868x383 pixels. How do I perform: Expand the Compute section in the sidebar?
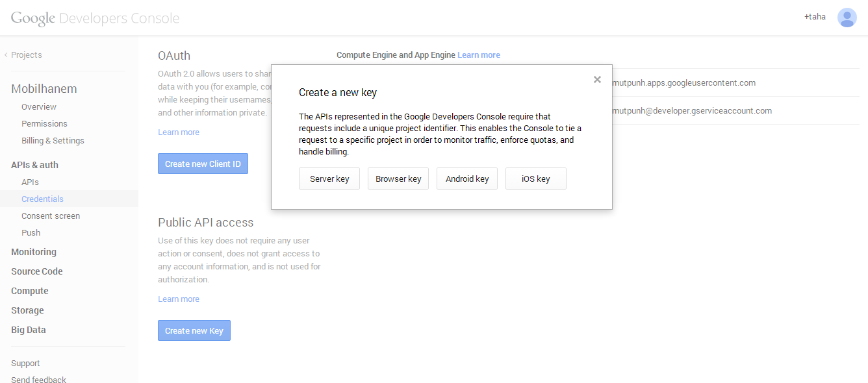[30, 291]
